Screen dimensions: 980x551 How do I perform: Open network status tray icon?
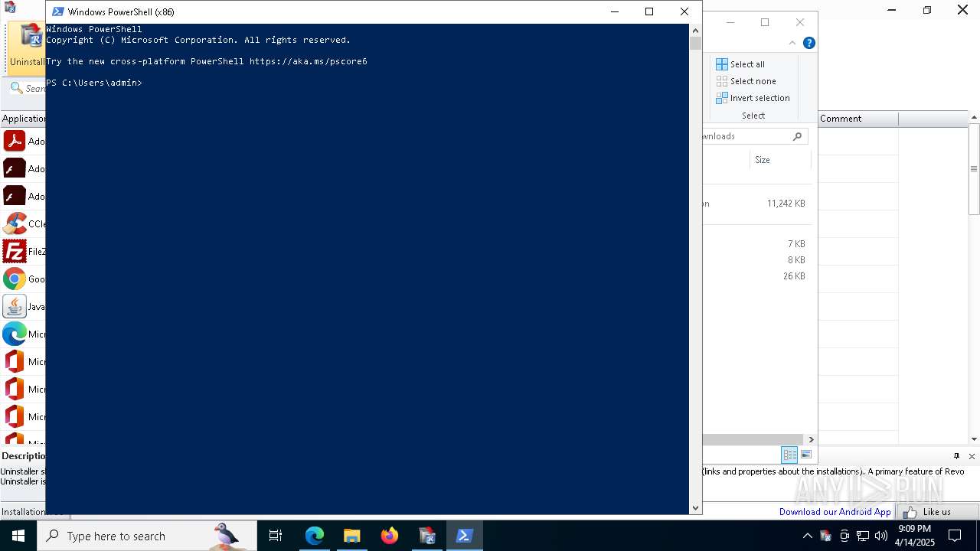pyautogui.click(x=863, y=536)
